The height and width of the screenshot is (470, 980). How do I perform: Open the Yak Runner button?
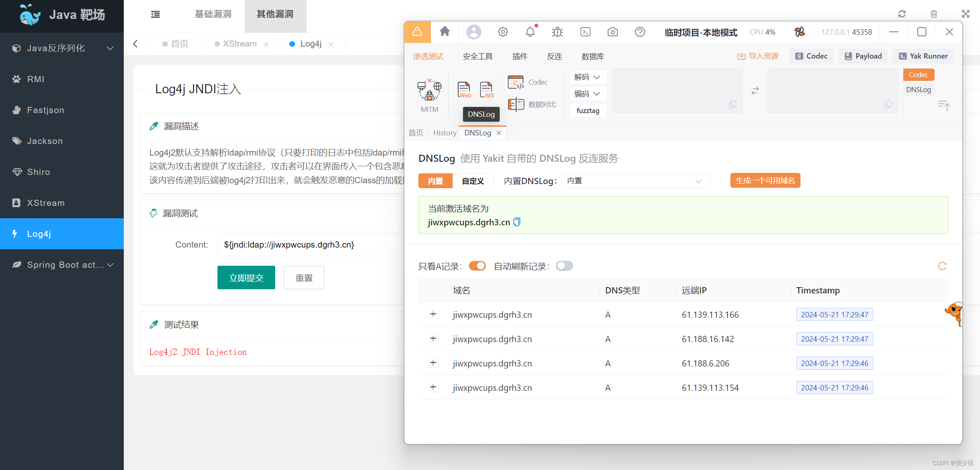(x=923, y=56)
